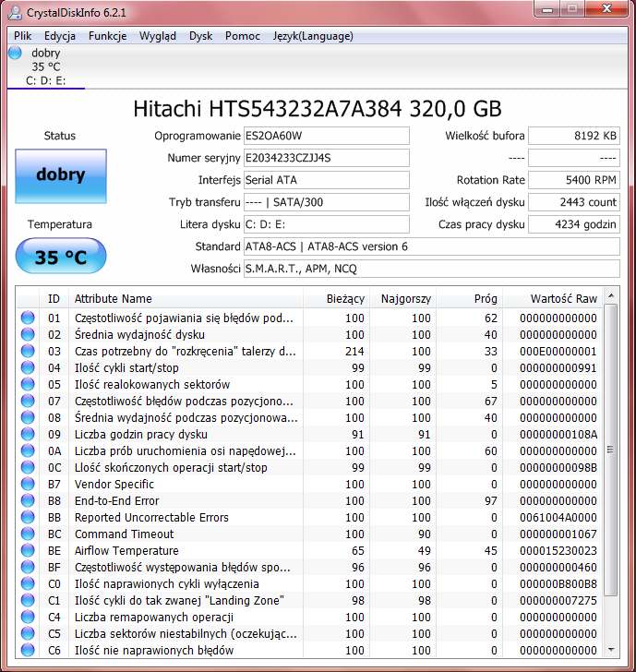
Task: Select the Liczba godzin pracy dysku row
Action: (309, 434)
